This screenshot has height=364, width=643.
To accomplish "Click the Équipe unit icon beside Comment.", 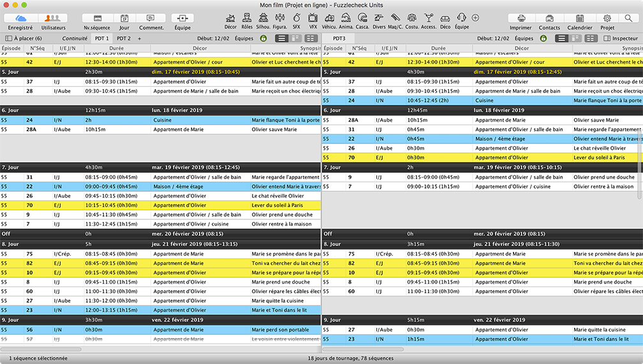I will click(x=182, y=18).
